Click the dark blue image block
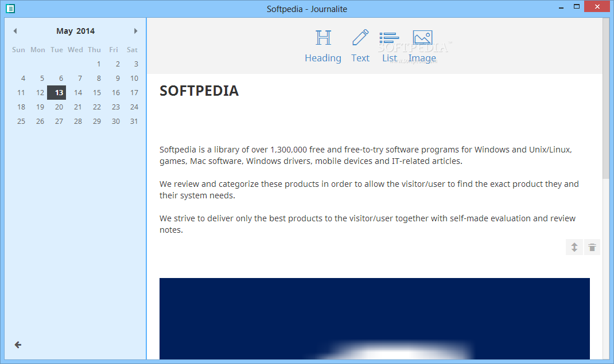Viewport: 614px width, 364px height. [374, 319]
